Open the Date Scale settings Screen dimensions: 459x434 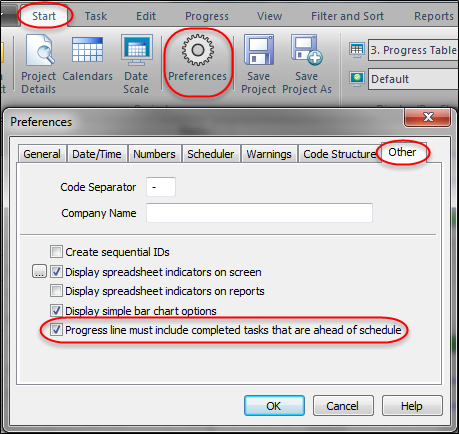[136, 64]
